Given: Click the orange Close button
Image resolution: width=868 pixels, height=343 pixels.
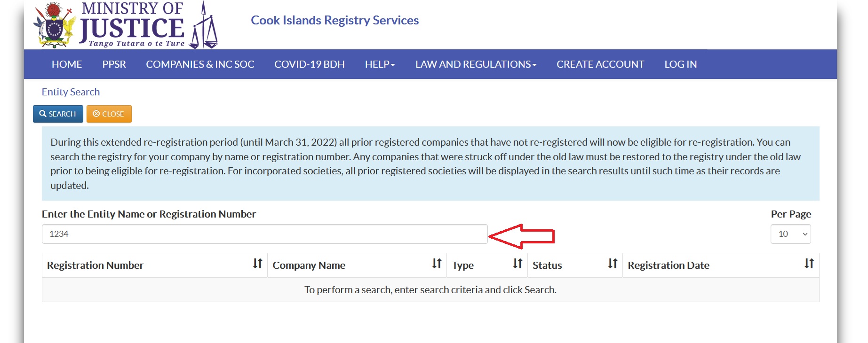Looking at the screenshot, I should [109, 114].
